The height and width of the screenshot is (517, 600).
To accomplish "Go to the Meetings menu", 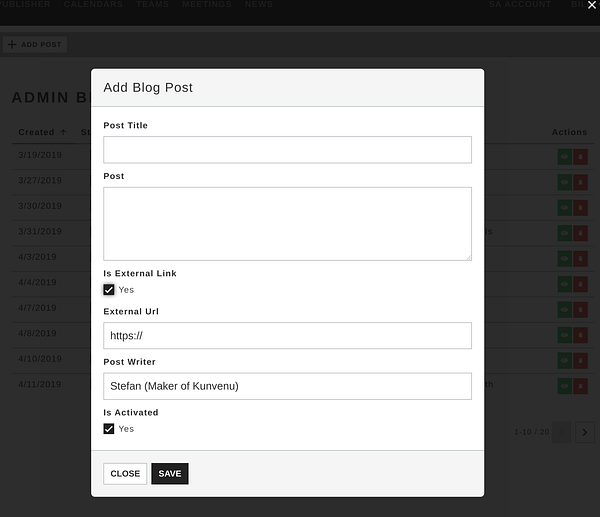I will click(x=206, y=5).
